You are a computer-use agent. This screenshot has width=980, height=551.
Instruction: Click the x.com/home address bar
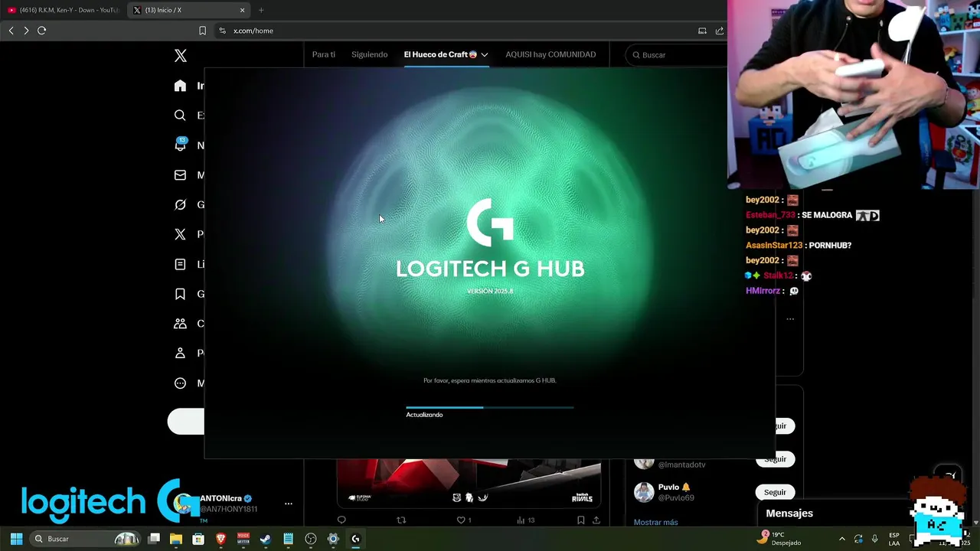(452, 31)
